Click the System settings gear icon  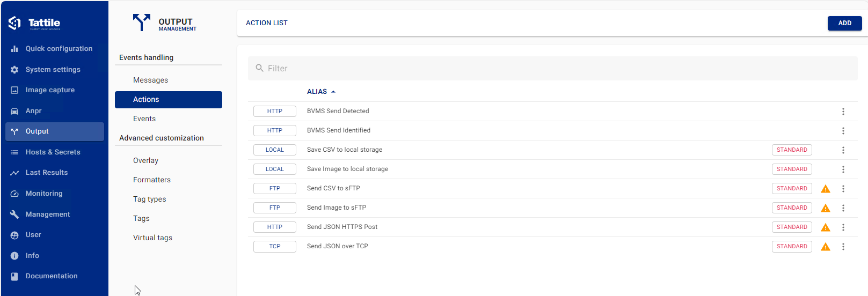tap(14, 70)
